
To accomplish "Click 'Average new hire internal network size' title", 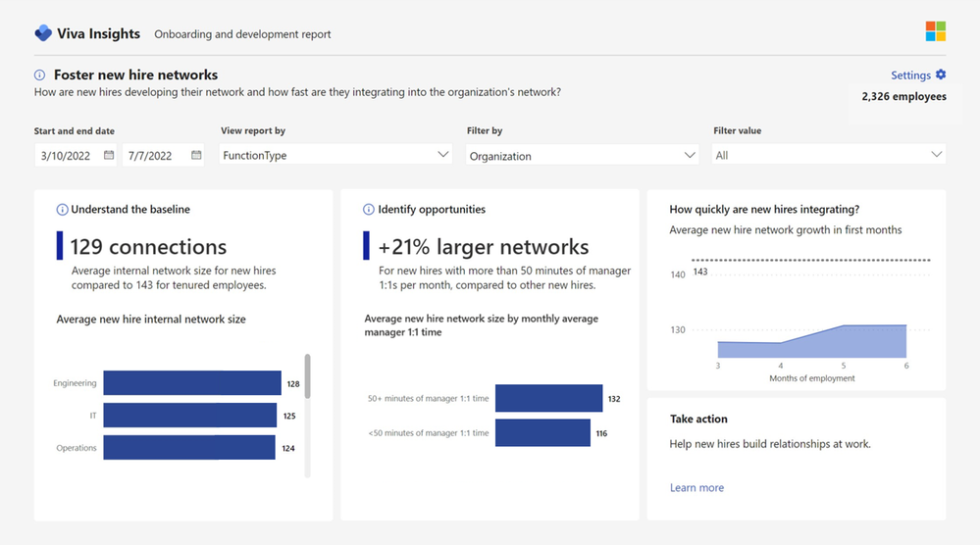I will tap(151, 319).
